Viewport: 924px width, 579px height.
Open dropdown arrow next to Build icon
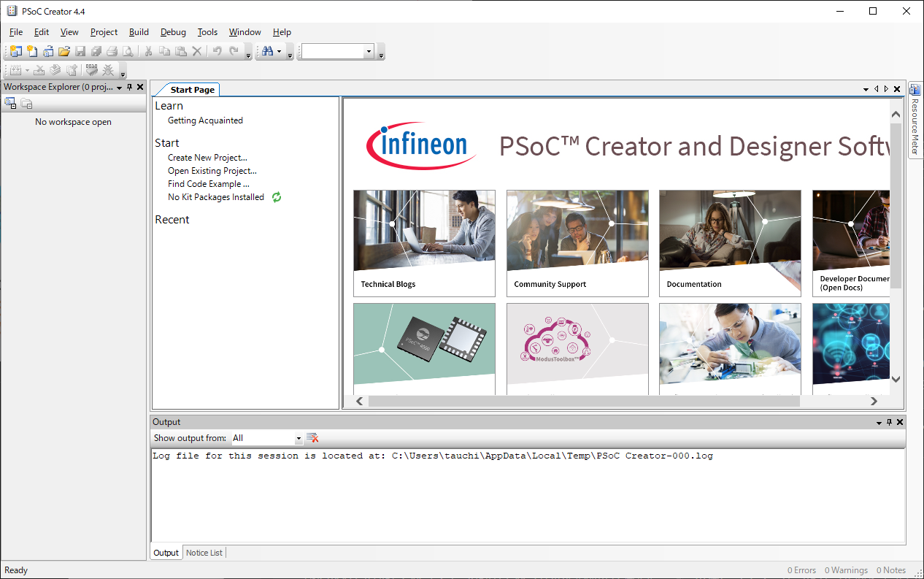27,71
